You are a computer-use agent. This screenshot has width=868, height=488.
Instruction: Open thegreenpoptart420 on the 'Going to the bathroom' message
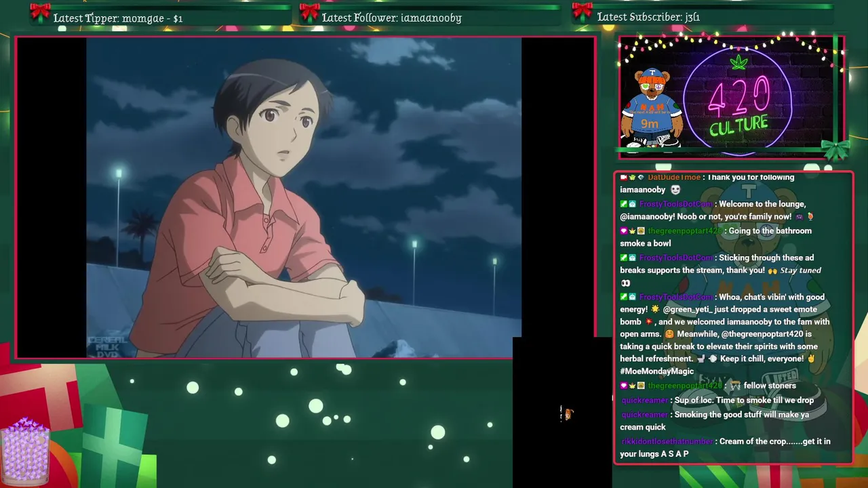pos(685,231)
